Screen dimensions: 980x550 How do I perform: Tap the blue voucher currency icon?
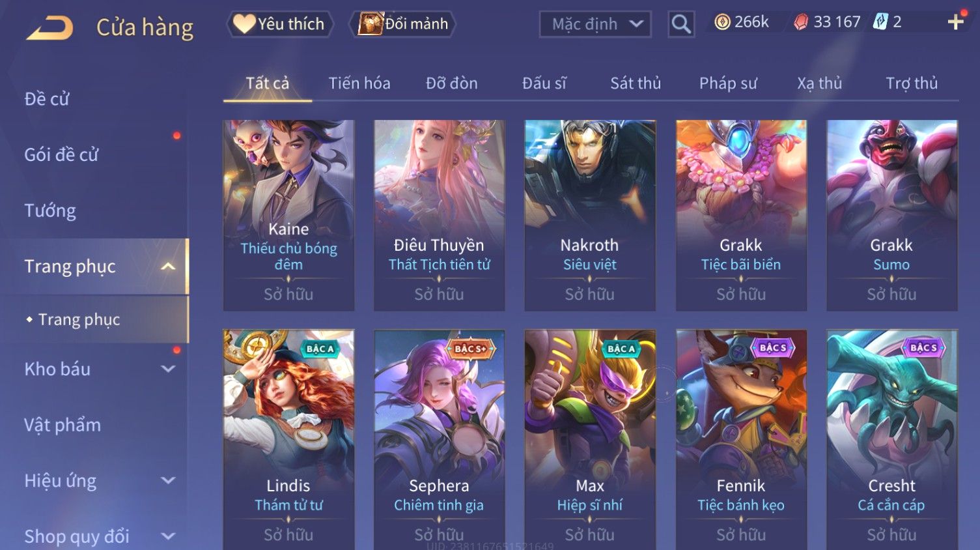point(880,22)
